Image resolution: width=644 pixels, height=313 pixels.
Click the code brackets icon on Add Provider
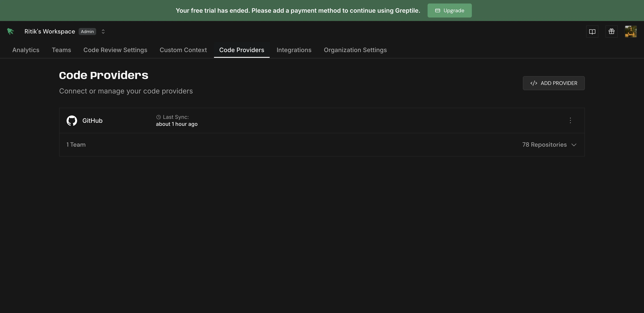pos(534,83)
